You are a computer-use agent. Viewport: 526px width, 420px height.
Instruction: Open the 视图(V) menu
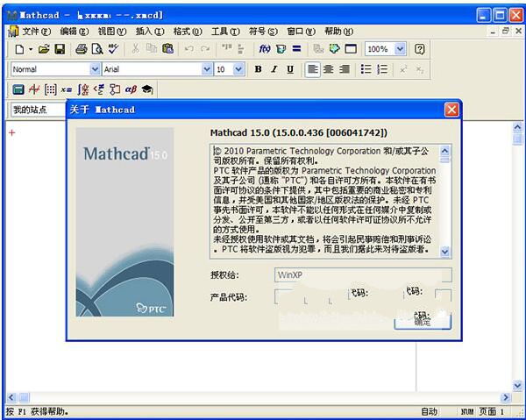click(x=111, y=32)
